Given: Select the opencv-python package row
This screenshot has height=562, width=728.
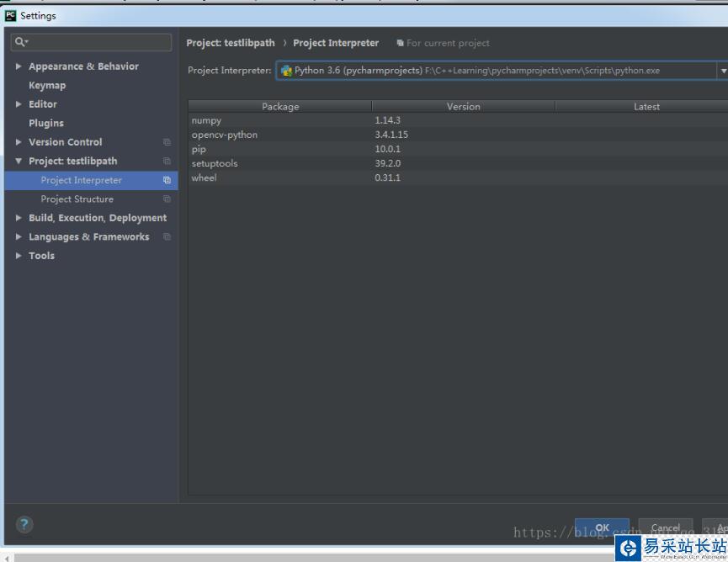Looking at the screenshot, I should [x=458, y=135].
